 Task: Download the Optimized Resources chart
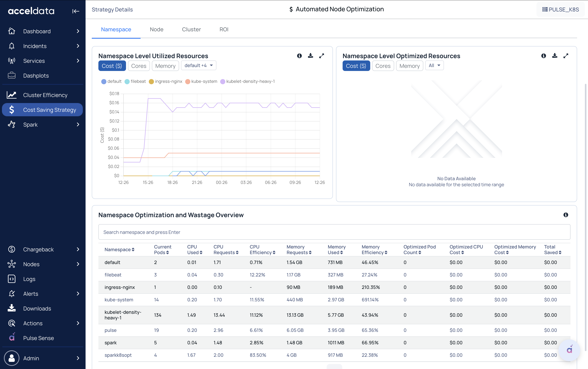click(x=555, y=56)
